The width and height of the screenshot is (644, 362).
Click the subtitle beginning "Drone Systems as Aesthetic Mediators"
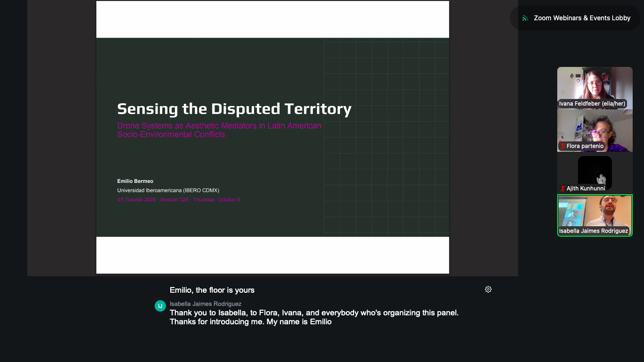coord(219,130)
